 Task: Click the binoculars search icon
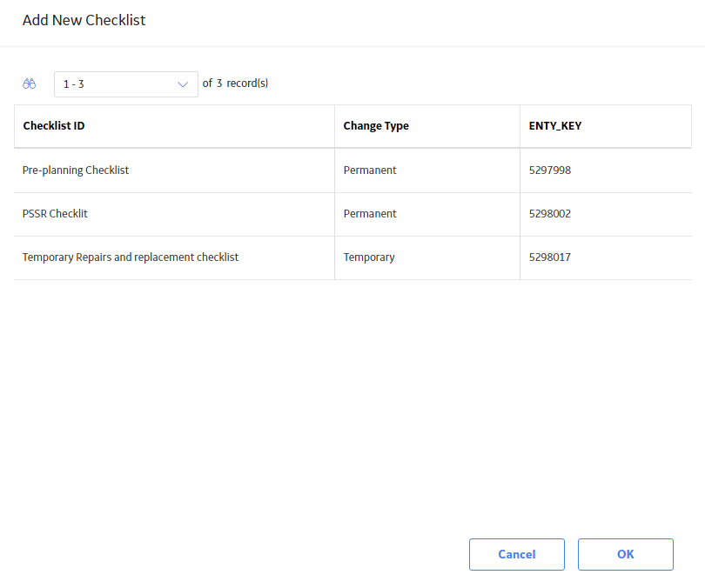click(30, 84)
